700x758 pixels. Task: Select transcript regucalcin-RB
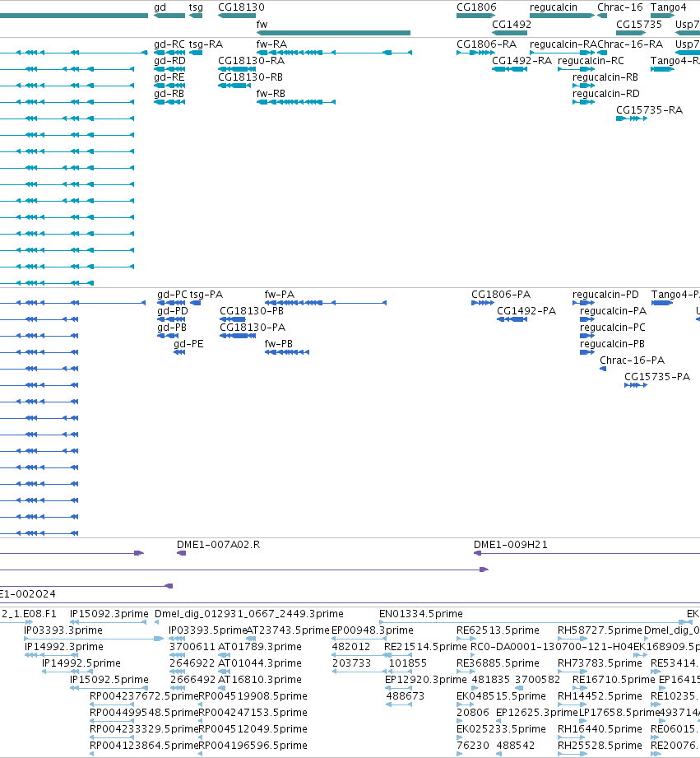583,86
